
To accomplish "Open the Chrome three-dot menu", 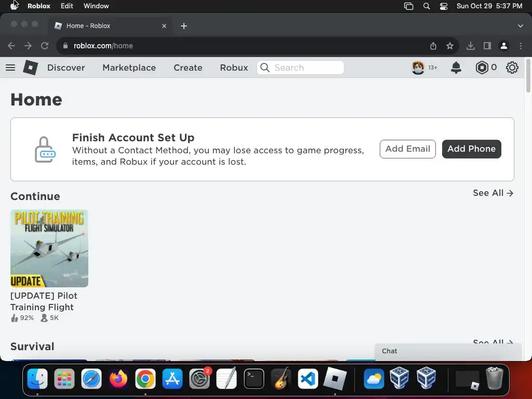I will [521, 46].
